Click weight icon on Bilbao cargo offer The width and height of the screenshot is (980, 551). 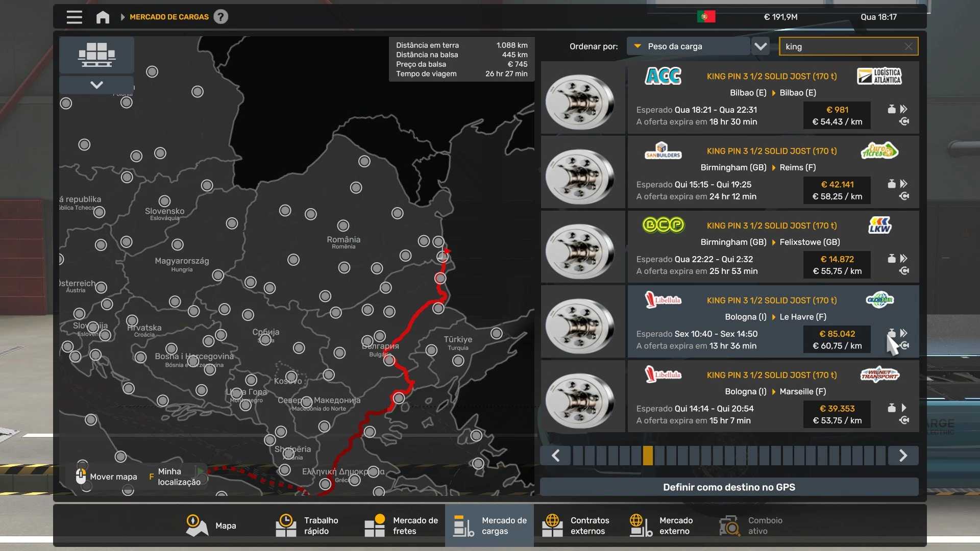891,109
